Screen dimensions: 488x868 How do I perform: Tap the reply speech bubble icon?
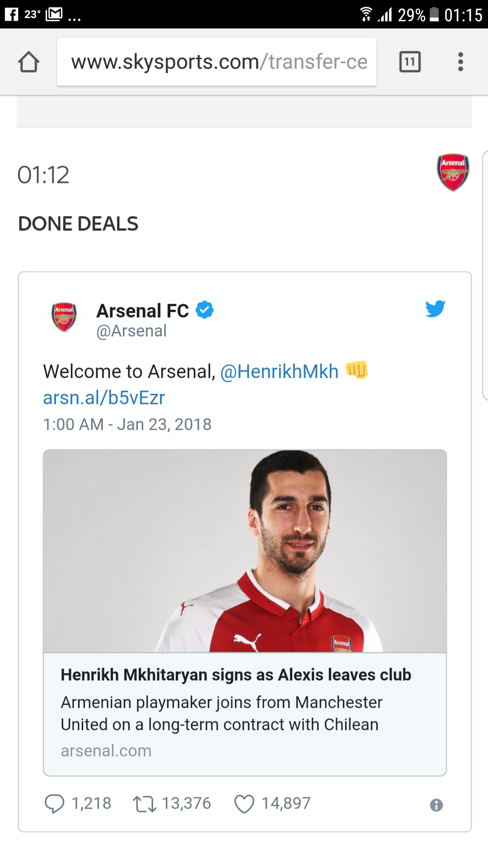coord(54,804)
